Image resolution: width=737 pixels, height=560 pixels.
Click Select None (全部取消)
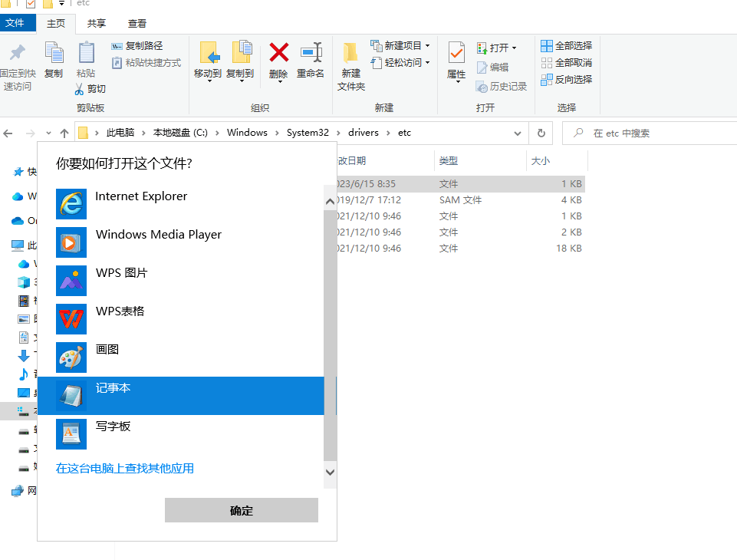tap(567, 63)
